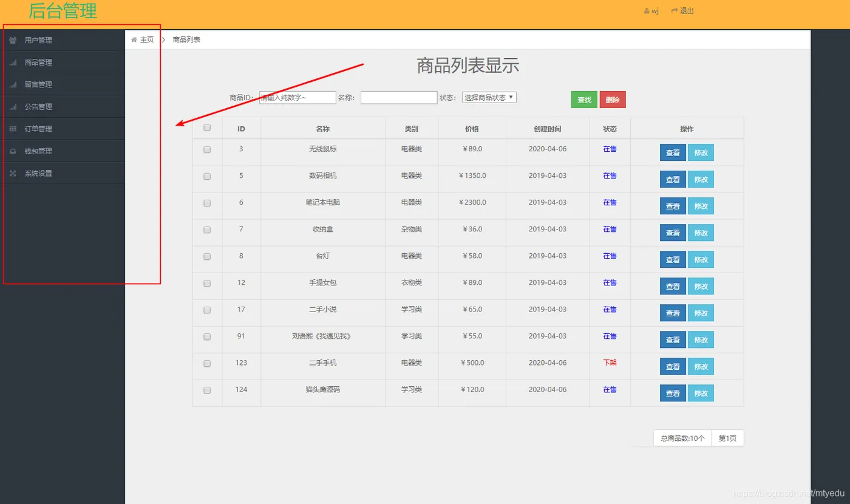Click the grid icon for 订单管理
The width and height of the screenshot is (850, 504).
tap(13, 129)
